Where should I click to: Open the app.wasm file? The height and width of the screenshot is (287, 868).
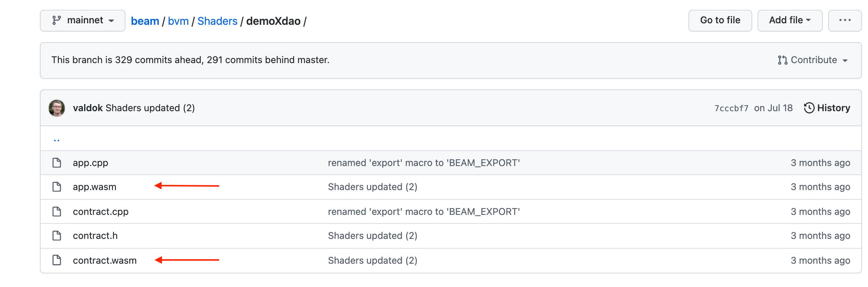tap(94, 187)
